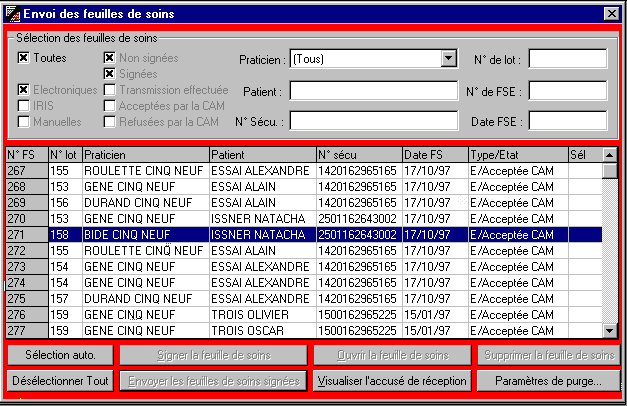Enable the Refusées par la CAM checkbox
The height and width of the screenshot is (406, 627).
(x=109, y=122)
